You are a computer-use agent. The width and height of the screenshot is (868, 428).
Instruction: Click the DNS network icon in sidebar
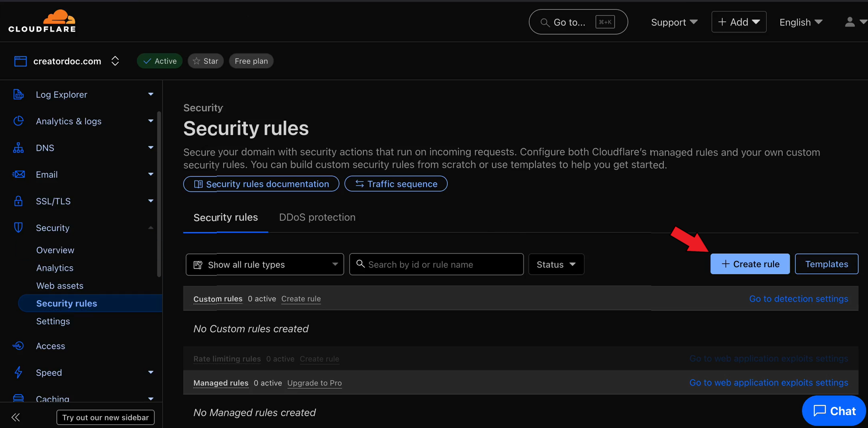18,148
